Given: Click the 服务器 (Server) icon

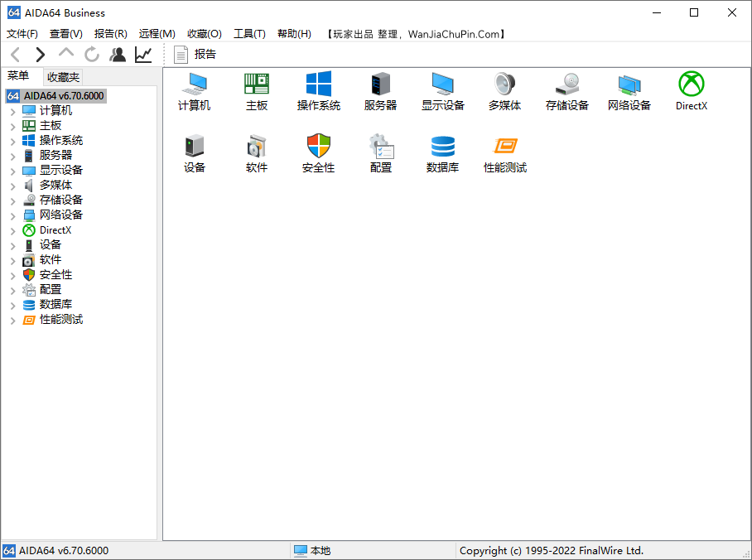Looking at the screenshot, I should pos(380,91).
